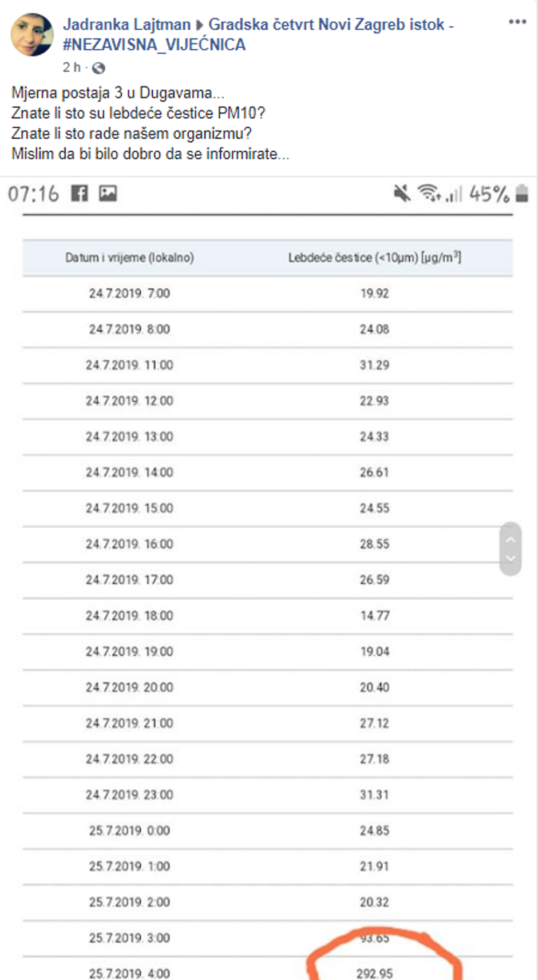
Task: Open Jadranka Lajtman's profile picture
Action: click(x=32, y=35)
